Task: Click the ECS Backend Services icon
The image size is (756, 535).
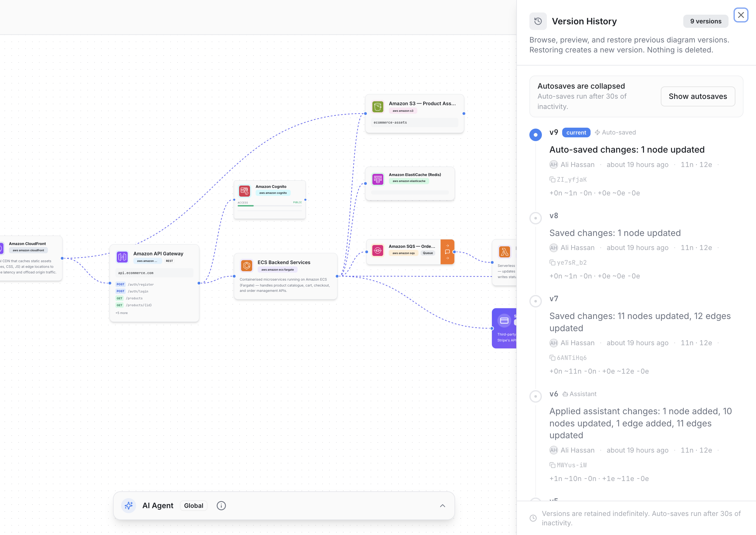Action: click(x=246, y=266)
